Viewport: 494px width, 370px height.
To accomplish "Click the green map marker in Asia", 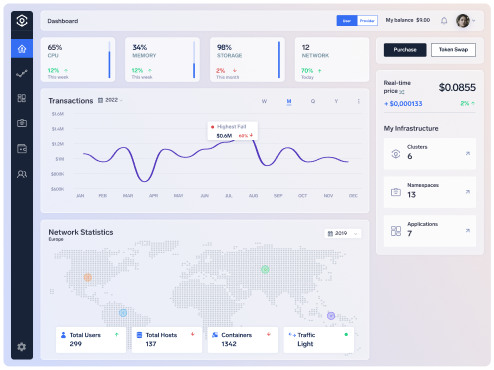I will pos(265,269).
